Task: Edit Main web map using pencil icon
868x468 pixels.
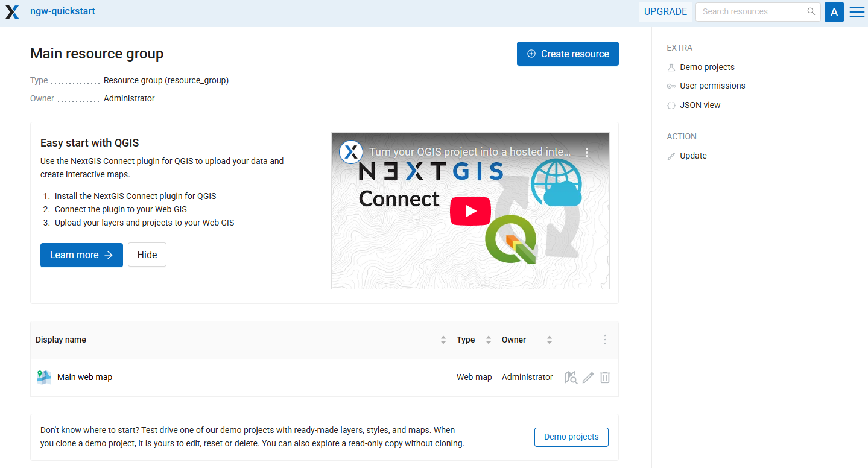Action: click(588, 378)
